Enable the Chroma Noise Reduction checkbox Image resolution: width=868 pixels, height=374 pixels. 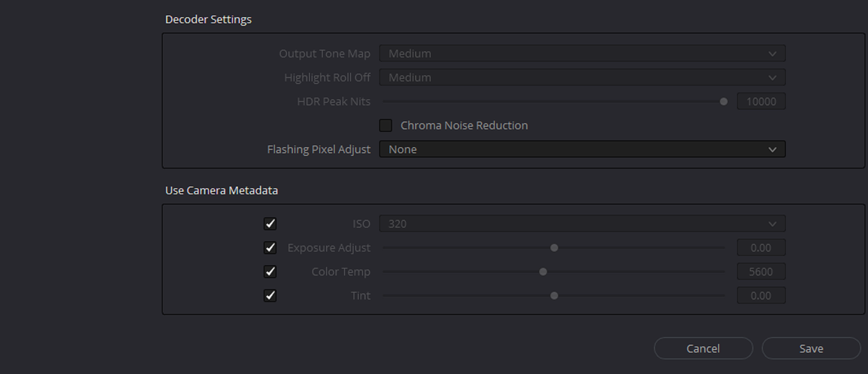(x=386, y=125)
